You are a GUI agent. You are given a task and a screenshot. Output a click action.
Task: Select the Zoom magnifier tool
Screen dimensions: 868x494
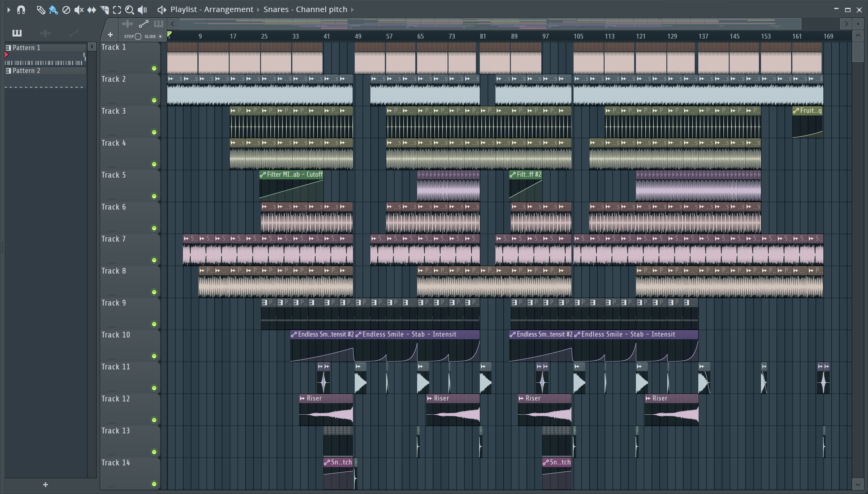click(129, 10)
